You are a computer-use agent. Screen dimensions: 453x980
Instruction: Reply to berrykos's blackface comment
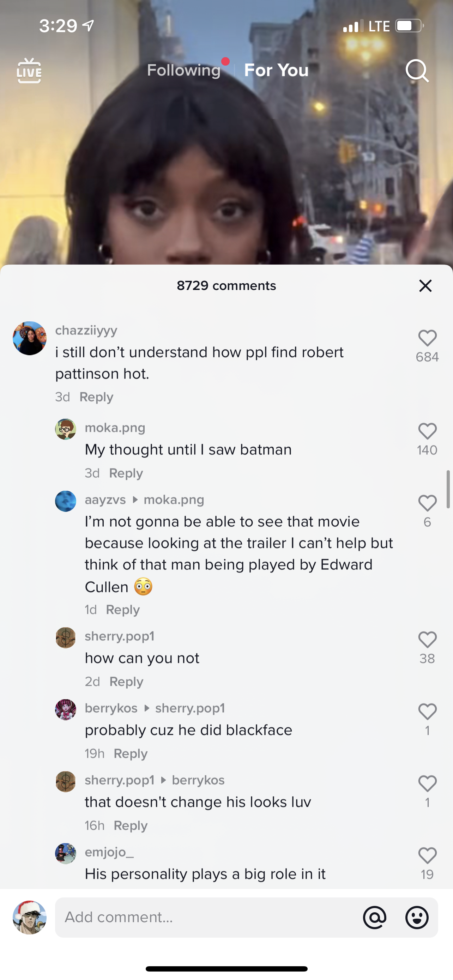[131, 754]
